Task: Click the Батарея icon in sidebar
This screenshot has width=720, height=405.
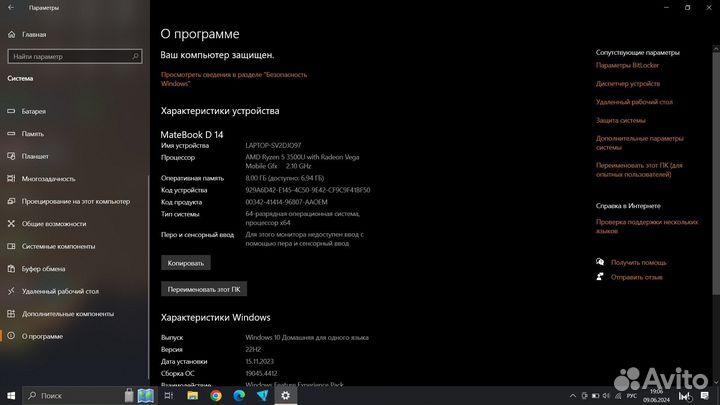Action: 11,111
